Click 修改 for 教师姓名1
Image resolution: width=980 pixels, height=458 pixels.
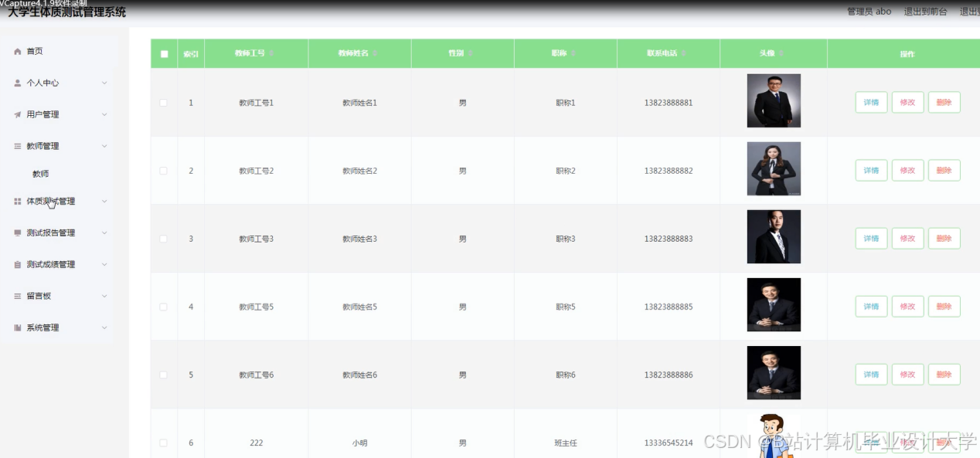coord(907,103)
